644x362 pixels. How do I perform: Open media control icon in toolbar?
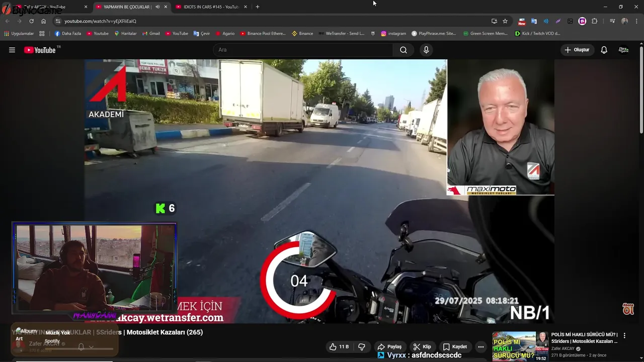(612, 21)
